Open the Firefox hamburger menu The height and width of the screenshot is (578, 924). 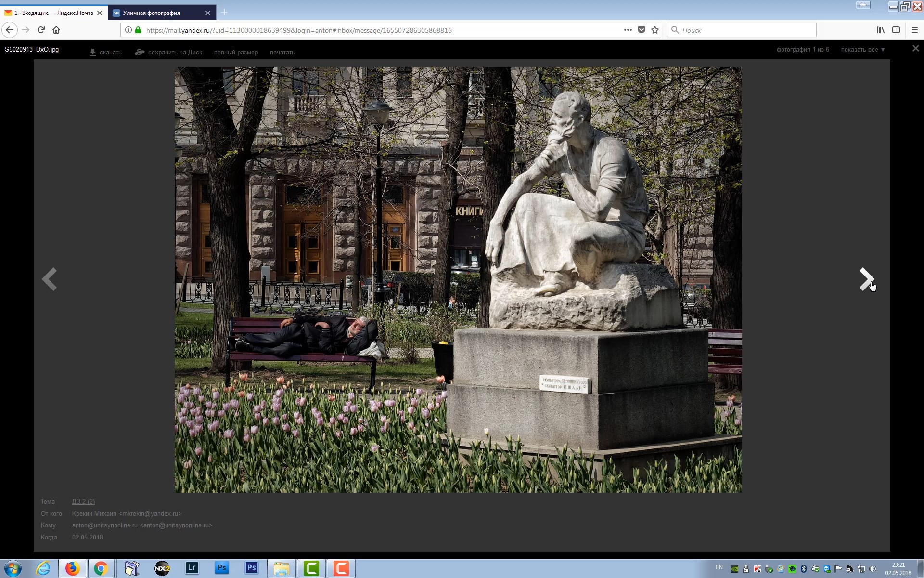click(915, 30)
